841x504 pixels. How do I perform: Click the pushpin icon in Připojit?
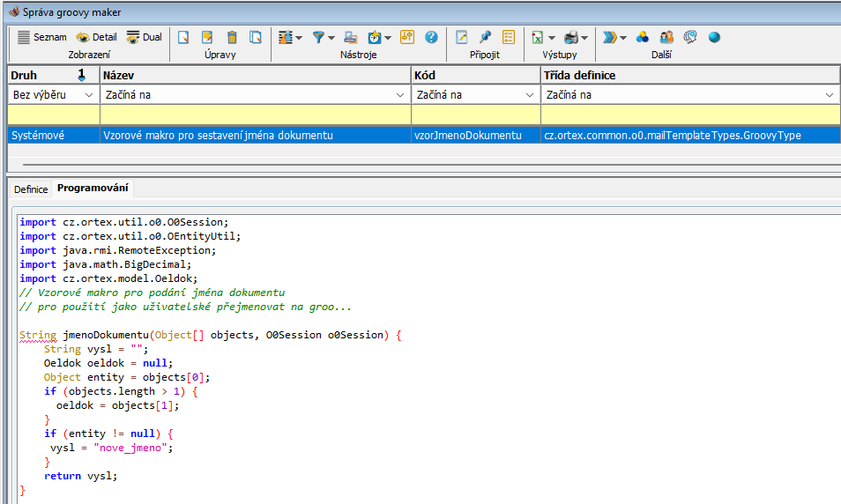[485, 37]
